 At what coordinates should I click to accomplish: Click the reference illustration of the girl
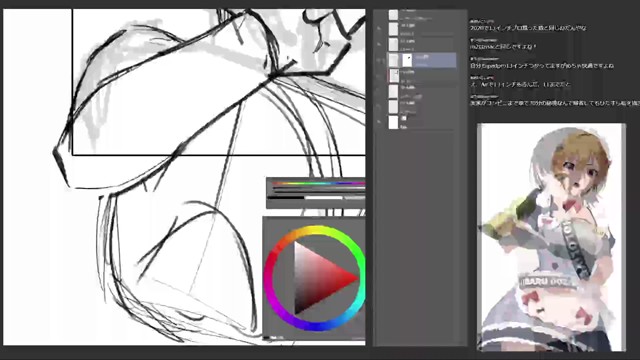551,238
